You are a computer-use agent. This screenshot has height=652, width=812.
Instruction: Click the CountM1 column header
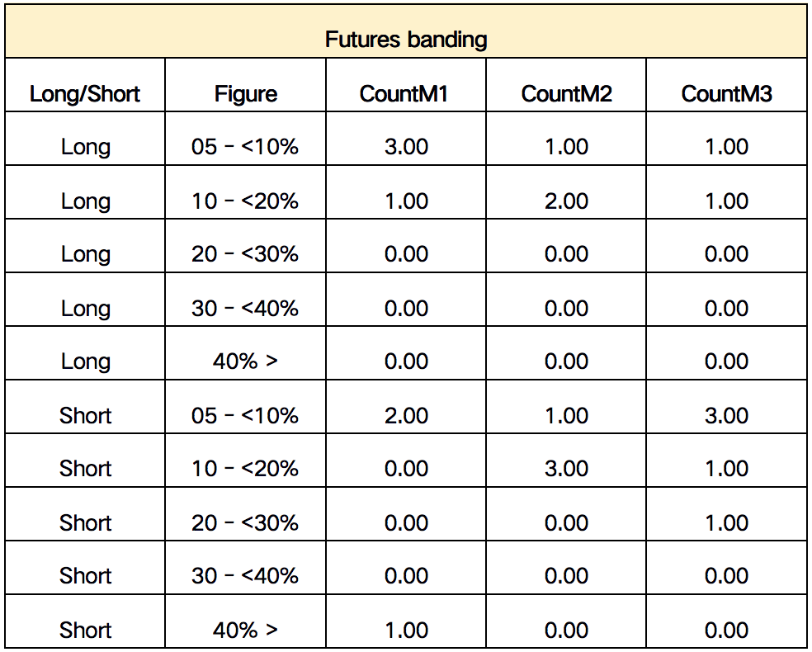404,94
